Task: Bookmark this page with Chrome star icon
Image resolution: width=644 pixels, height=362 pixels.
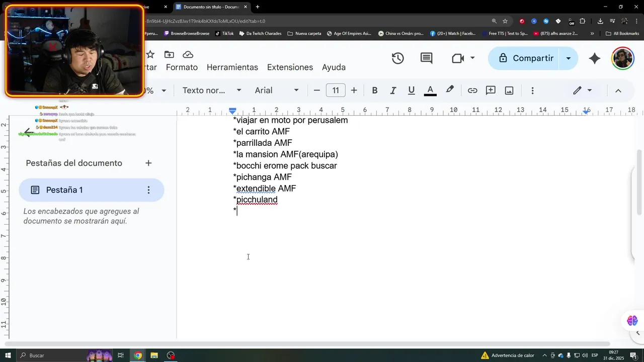Action: point(505,21)
